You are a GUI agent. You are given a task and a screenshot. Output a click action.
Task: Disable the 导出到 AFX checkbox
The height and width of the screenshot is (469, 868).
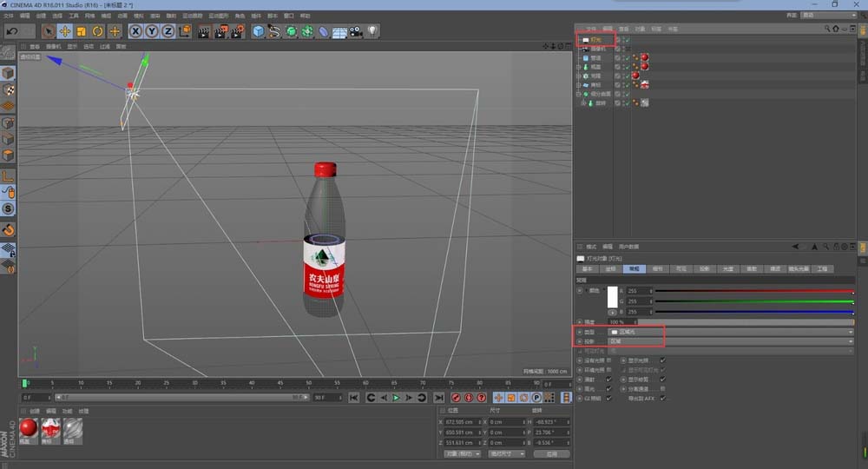662,398
